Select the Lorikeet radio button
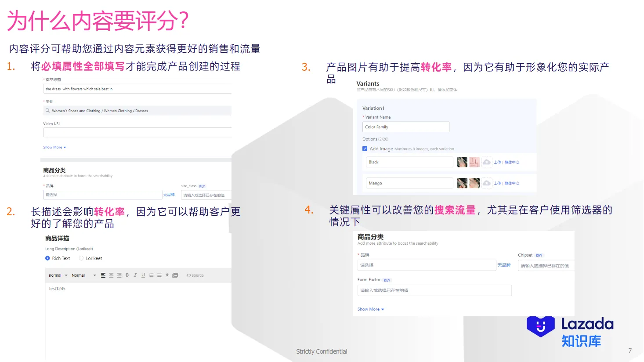The height and width of the screenshot is (362, 644). coord(81,258)
